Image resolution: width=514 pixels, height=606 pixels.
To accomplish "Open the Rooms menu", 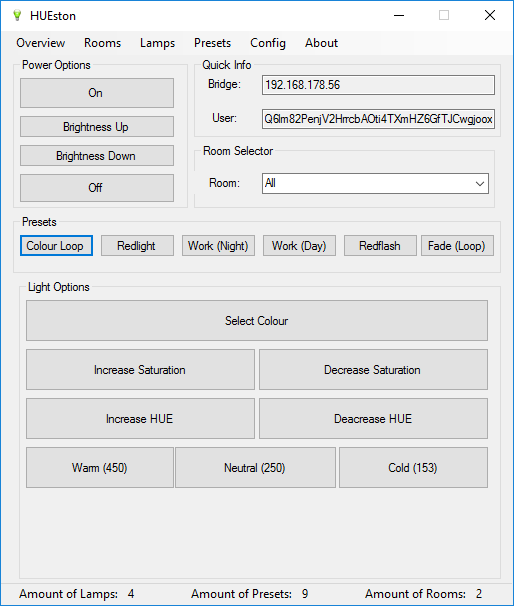I will (x=102, y=43).
